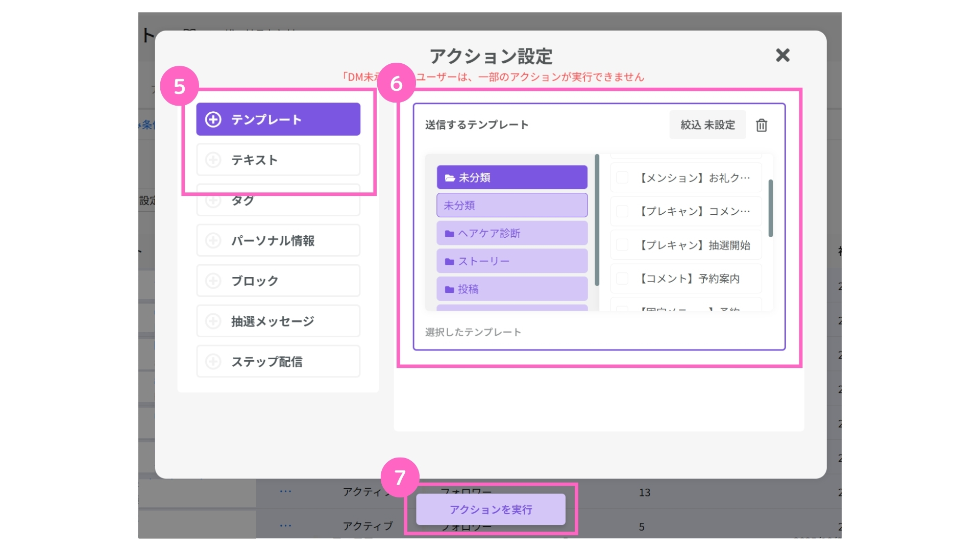
Task: Expand the ヘアケア診断 folder
Action: click(511, 233)
